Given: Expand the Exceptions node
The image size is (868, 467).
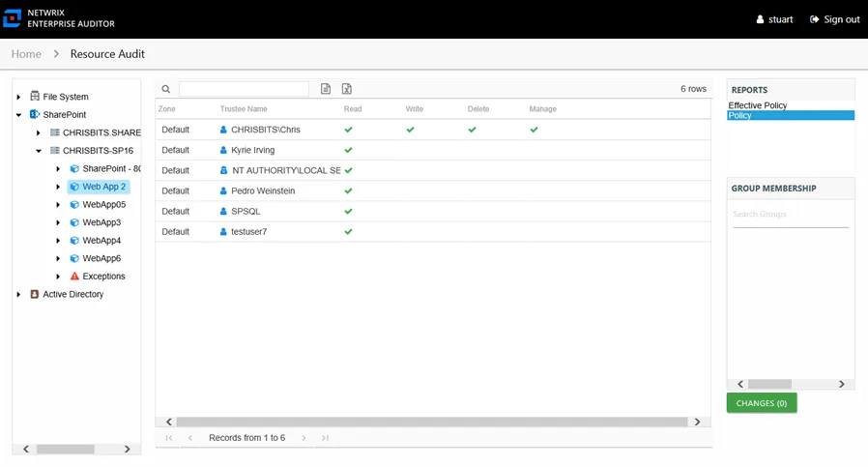Looking at the screenshot, I should click(58, 277).
